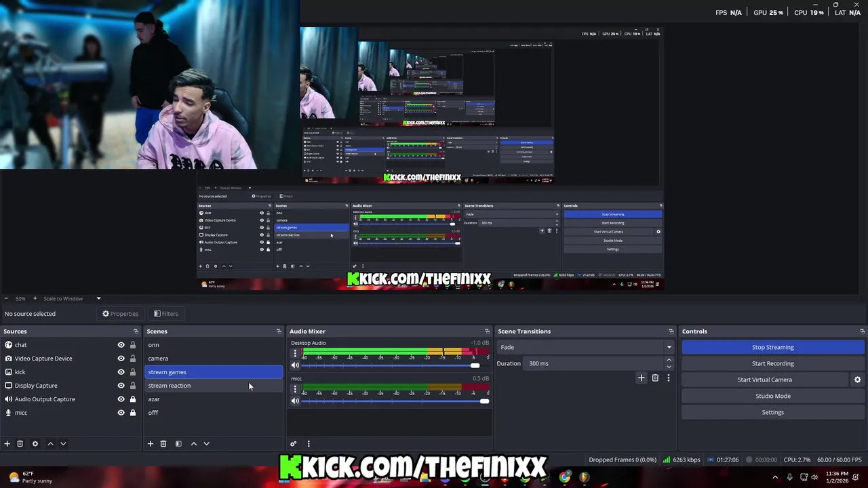Image resolution: width=868 pixels, height=488 pixels.
Task: Undock the Scenes panel
Action: click(279, 331)
